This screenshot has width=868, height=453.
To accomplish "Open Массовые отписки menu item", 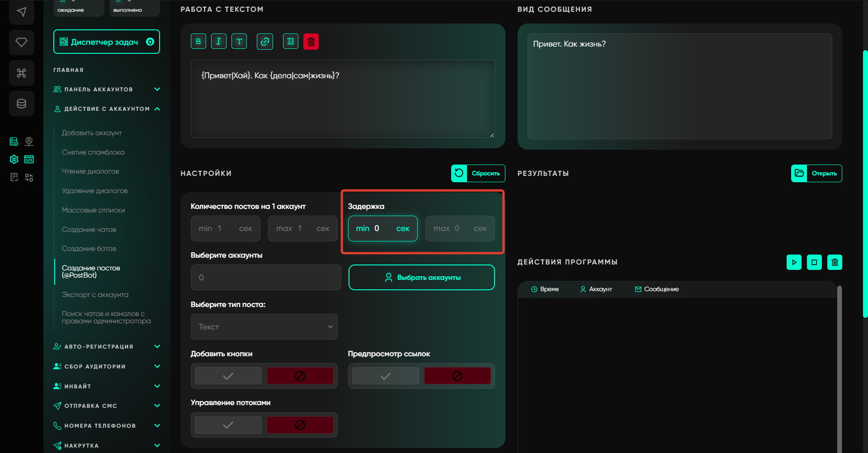I will 94,210.
